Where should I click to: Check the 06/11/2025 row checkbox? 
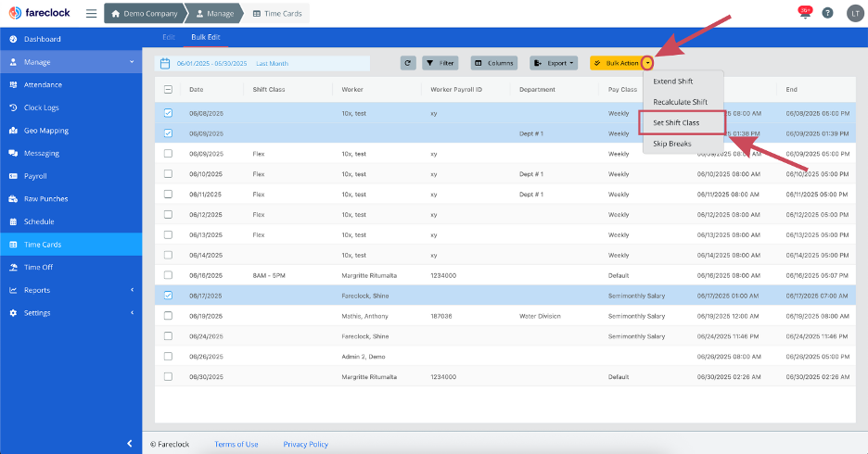168,194
